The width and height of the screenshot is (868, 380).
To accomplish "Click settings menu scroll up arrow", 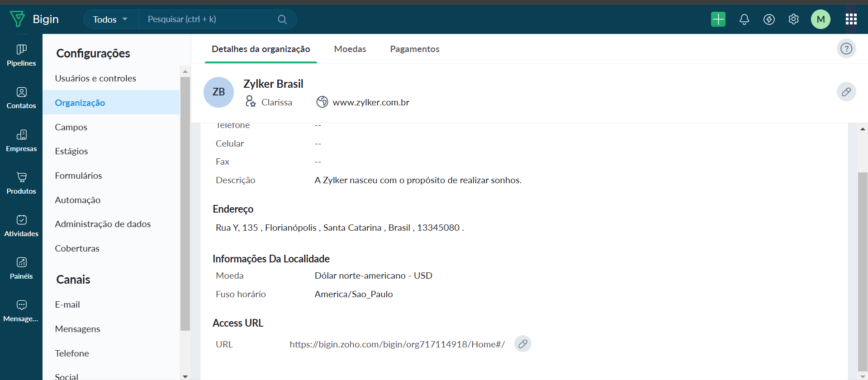I will click(x=185, y=71).
